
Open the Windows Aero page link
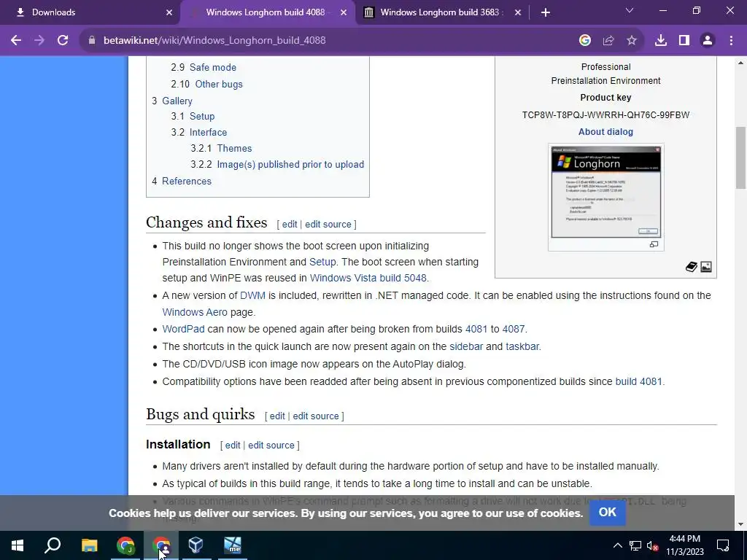click(x=195, y=312)
